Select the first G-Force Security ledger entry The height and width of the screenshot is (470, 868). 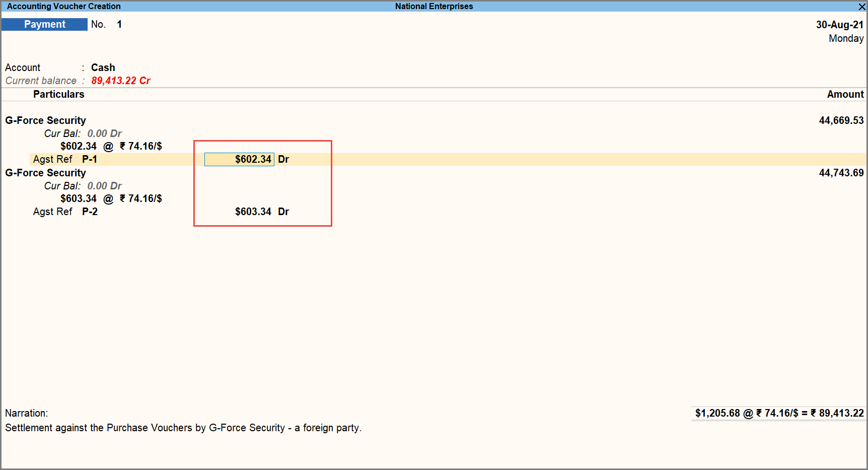click(x=45, y=120)
